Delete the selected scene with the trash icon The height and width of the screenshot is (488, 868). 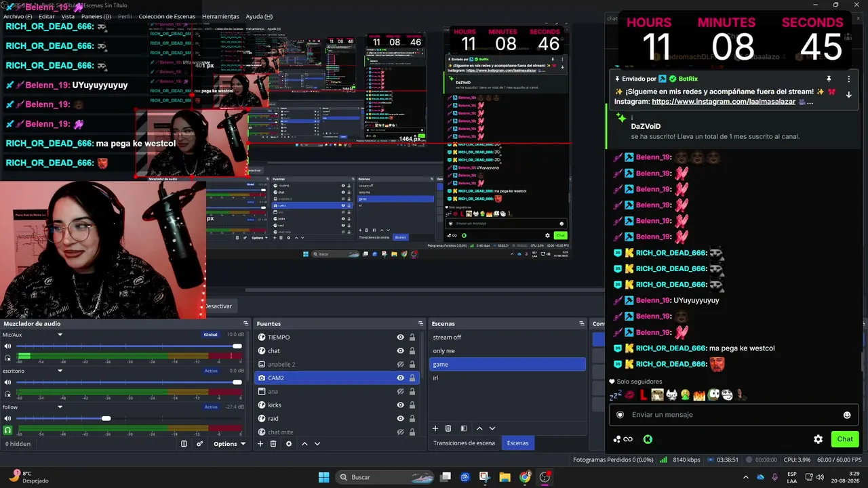pos(448,428)
